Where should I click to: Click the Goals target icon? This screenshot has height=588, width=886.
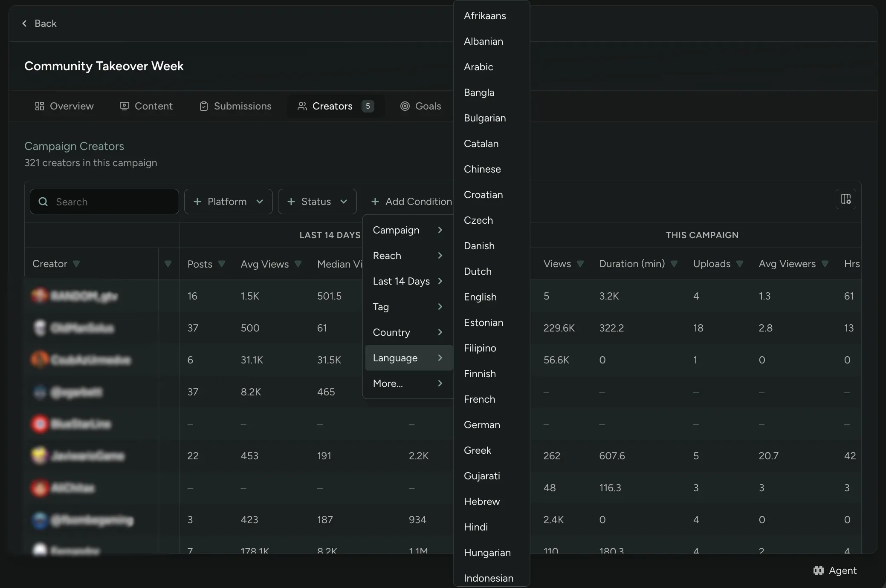tap(405, 106)
